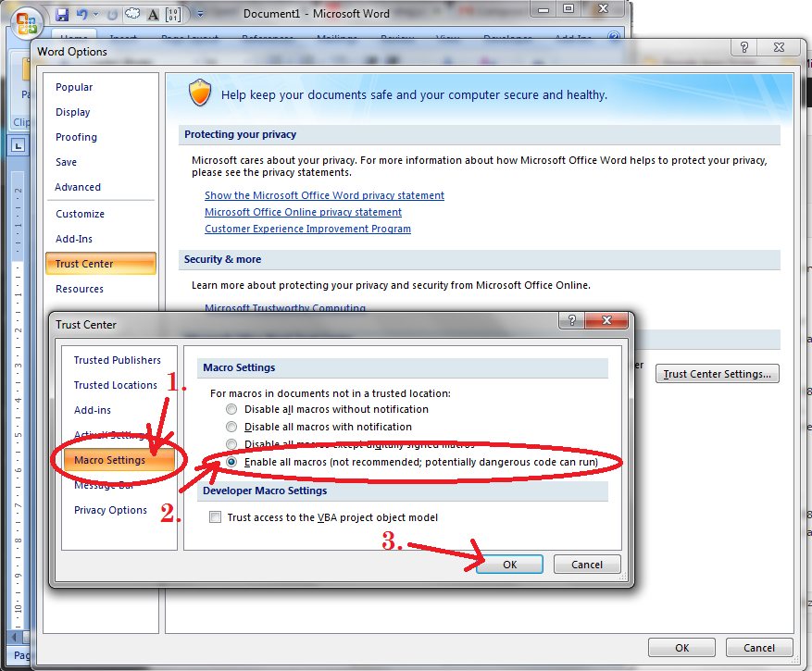Open Customer Experience Improvement Program link

[x=307, y=229]
